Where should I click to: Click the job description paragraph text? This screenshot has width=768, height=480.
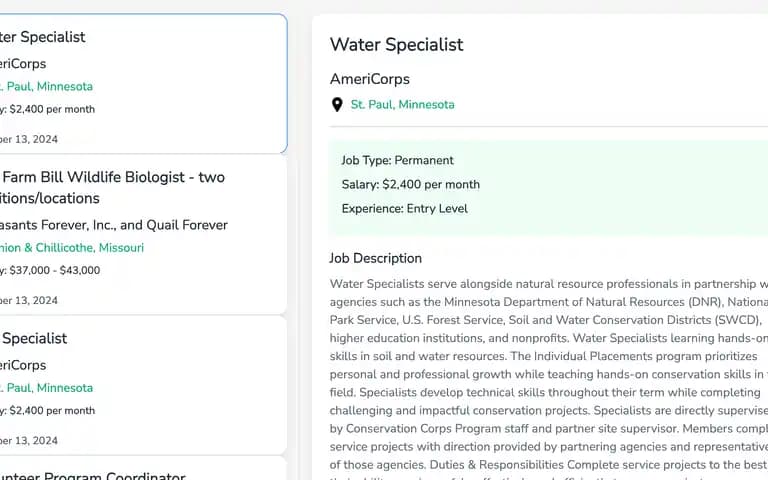click(549, 377)
